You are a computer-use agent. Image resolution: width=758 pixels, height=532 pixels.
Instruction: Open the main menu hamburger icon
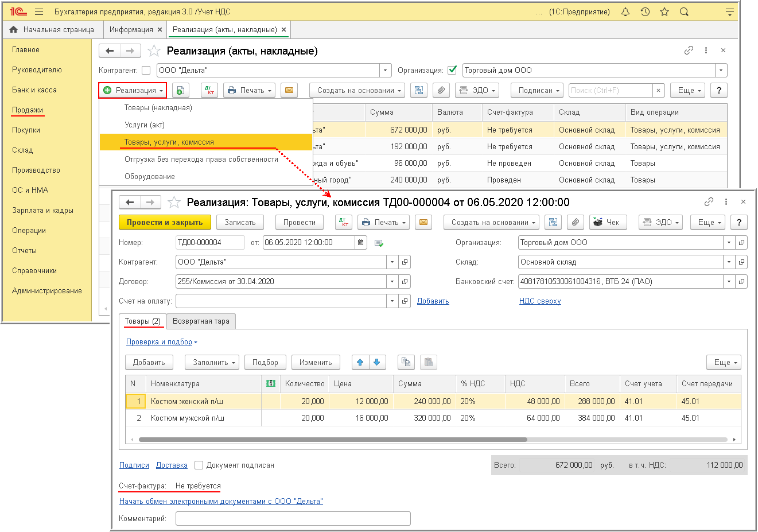39,11
